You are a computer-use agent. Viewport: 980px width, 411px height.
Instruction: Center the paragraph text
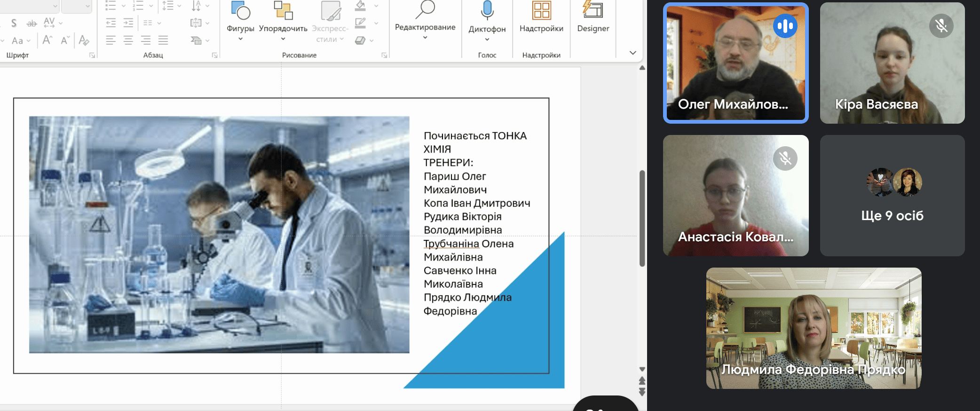(128, 40)
